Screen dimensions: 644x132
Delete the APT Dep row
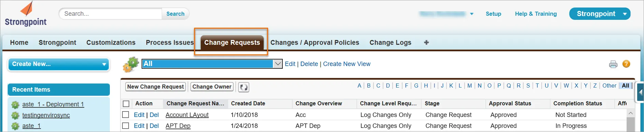(x=154, y=126)
